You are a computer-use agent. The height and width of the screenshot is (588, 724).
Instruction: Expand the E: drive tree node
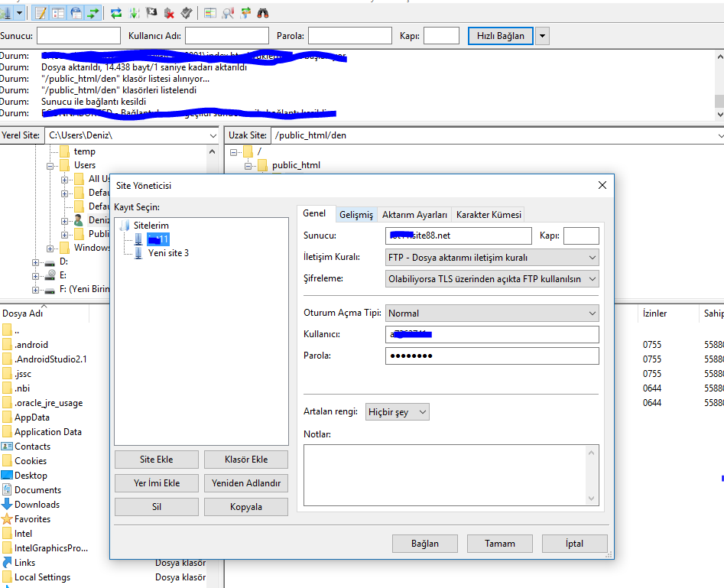pos(36,276)
